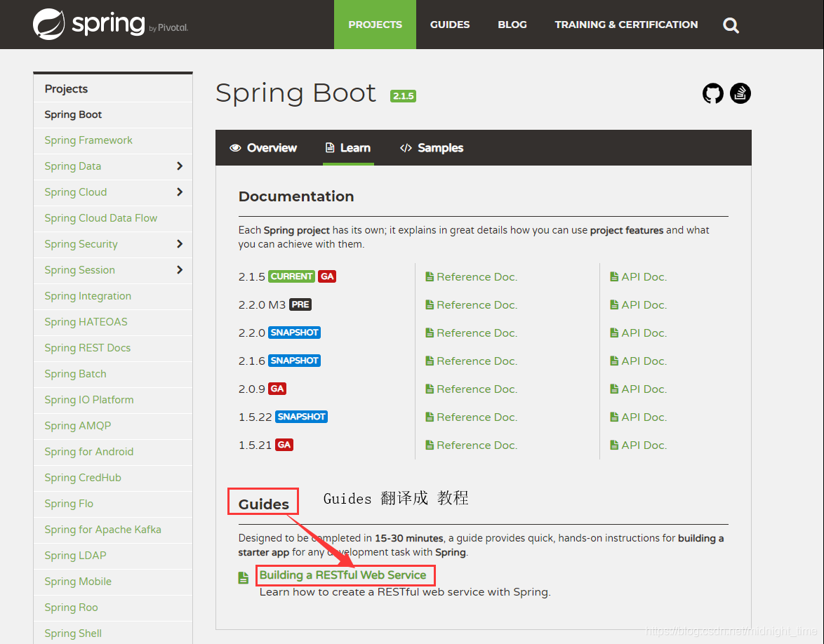Open 2.2.0 SNAPSHOT Reference Doc link
The width and height of the screenshot is (824, 644).
pyautogui.click(x=477, y=333)
